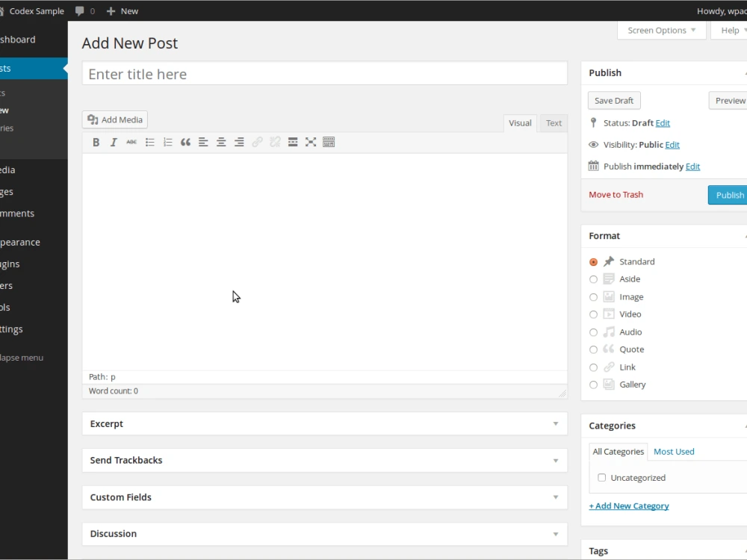The width and height of the screenshot is (747, 560).
Task: Switch to the Visual editor tab
Action: (520, 123)
